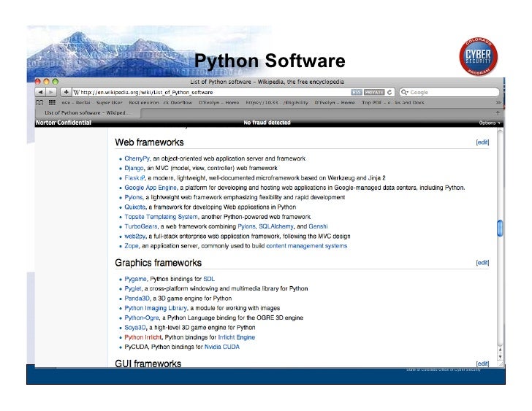Click the RSS feed badge in address bar
This screenshot has height=411, width=532.
coord(356,93)
